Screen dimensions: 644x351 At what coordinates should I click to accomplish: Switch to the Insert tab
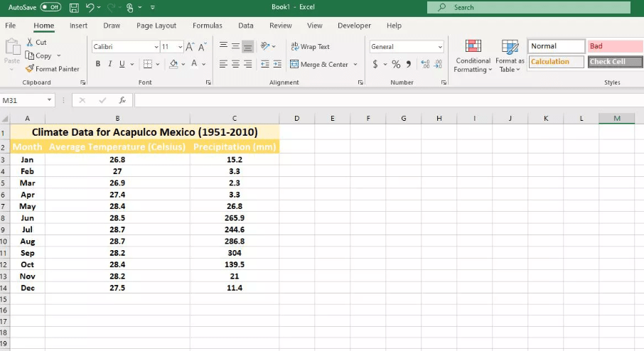coord(78,26)
